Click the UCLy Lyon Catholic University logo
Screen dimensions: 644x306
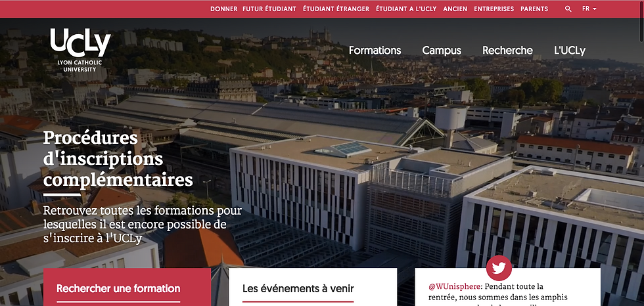80,50
